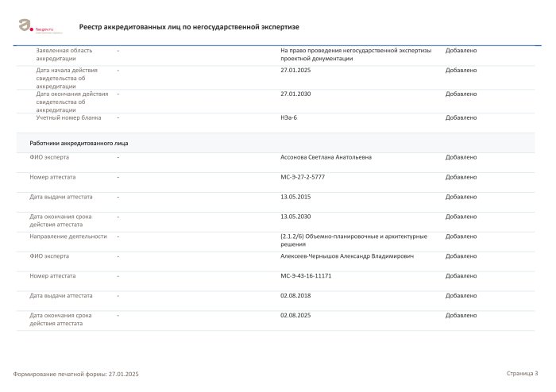Click 'Добавлено' in the 13.05.2015 row
556x392 pixels.
pos(461,197)
